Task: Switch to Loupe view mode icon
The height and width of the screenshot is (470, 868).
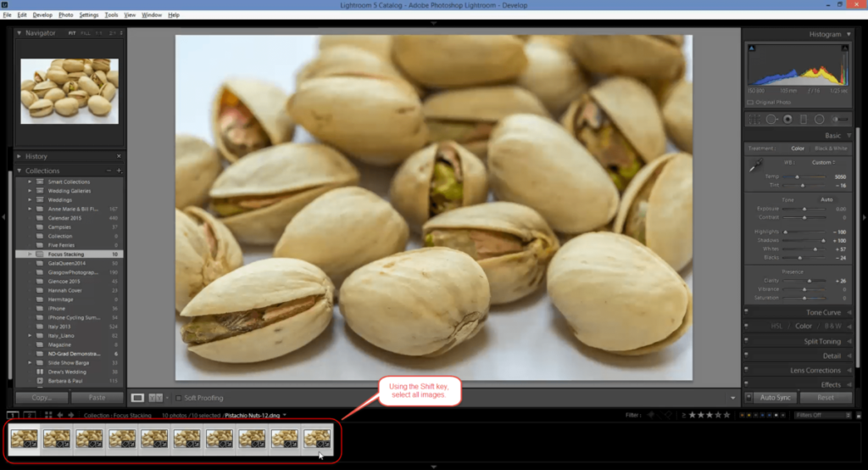Action: (137, 398)
